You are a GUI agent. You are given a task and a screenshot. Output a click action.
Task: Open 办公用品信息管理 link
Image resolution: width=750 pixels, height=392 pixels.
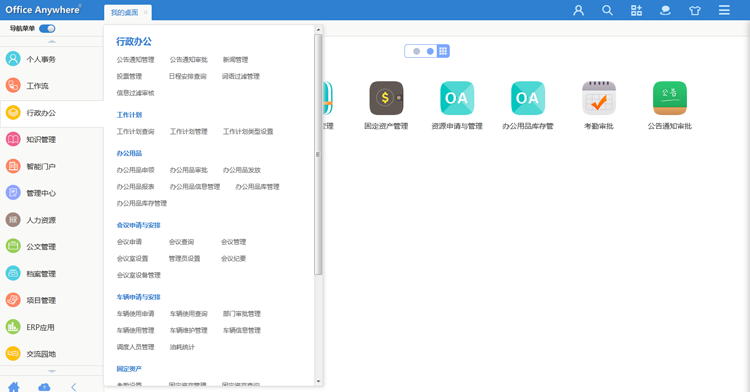coord(195,187)
